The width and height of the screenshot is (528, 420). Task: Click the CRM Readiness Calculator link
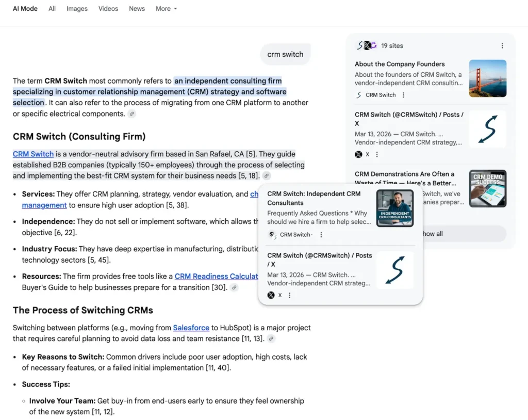216,276
